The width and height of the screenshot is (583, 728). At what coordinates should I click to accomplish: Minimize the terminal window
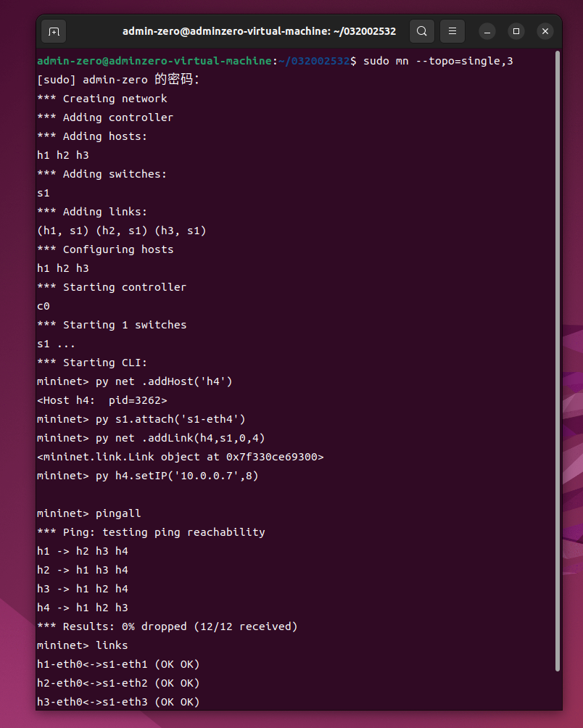click(x=487, y=32)
